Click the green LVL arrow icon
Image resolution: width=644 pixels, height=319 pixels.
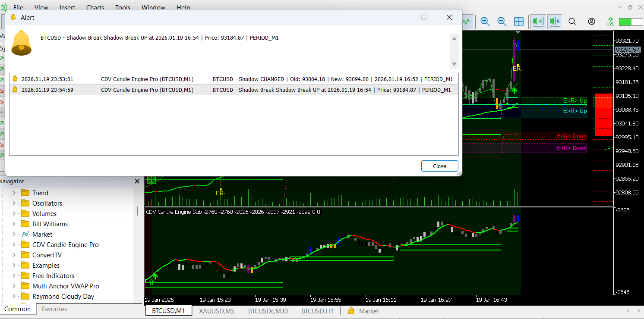point(610,21)
